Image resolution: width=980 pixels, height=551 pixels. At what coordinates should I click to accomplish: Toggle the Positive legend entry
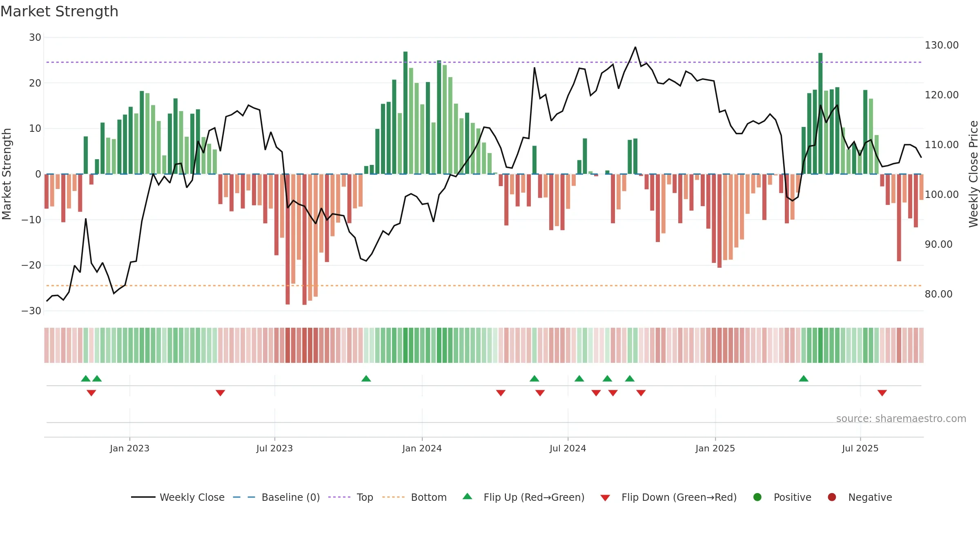[x=782, y=497]
